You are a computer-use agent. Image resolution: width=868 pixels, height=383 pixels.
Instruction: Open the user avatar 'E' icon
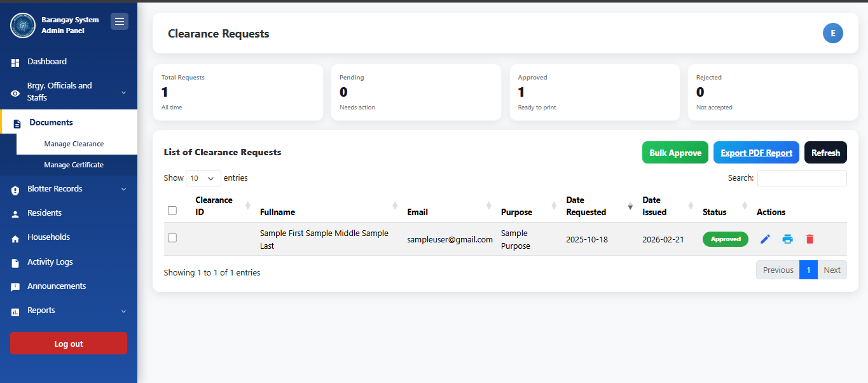(x=832, y=33)
